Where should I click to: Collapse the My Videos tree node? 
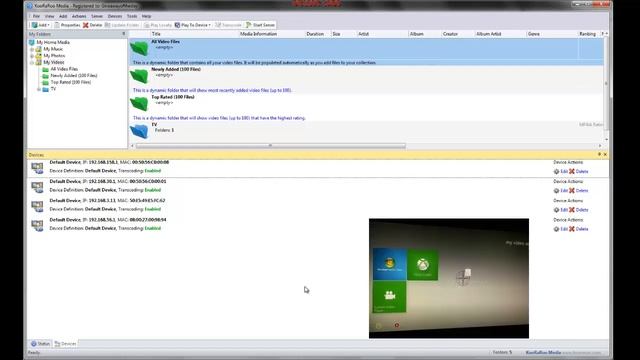pos(32,62)
